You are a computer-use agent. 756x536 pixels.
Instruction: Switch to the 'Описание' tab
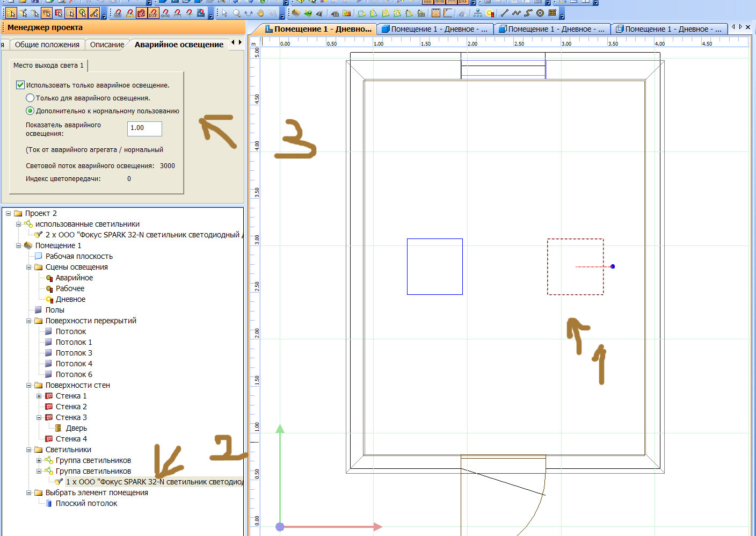pyautogui.click(x=107, y=45)
